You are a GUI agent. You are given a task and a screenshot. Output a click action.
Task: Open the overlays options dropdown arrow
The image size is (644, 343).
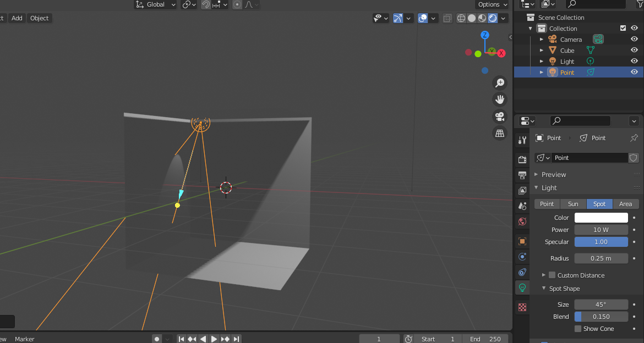(x=433, y=18)
